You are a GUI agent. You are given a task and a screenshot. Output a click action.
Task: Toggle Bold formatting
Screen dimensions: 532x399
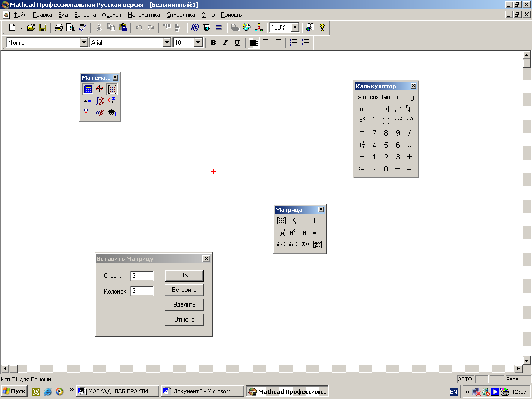[214, 43]
